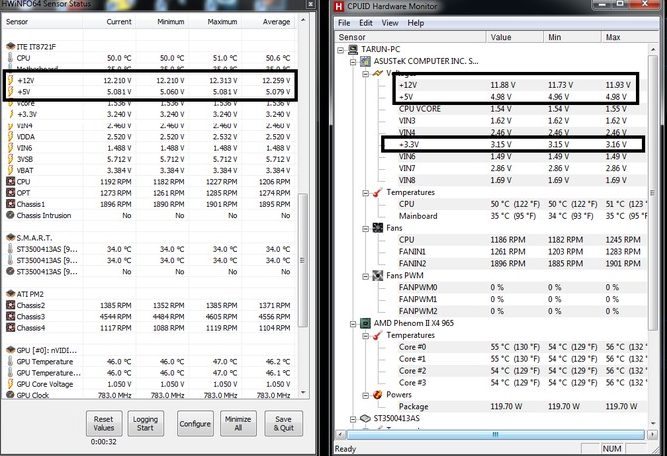Click the ITE IT8721F chip icon
Screen dimensions: 667x456
pyautogui.click(x=11, y=46)
